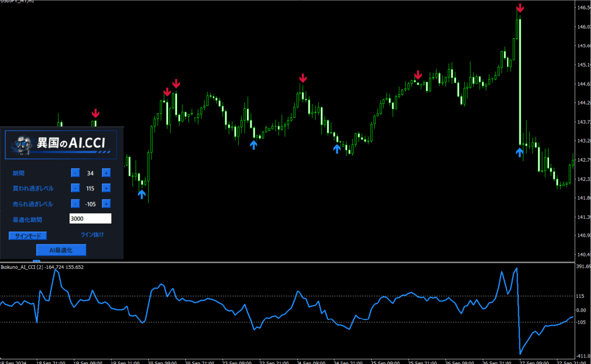Click the minus icon beside 売られ過ぎレベル

click(x=75, y=204)
